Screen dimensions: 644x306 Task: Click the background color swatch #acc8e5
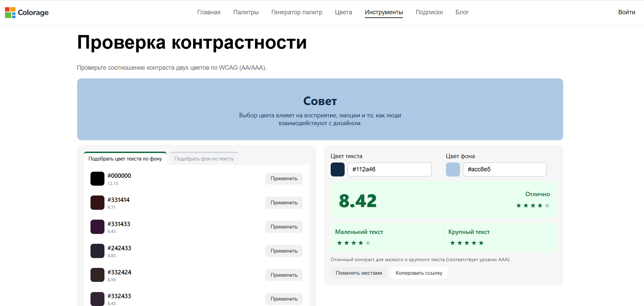pyautogui.click(x=452, y=170)
